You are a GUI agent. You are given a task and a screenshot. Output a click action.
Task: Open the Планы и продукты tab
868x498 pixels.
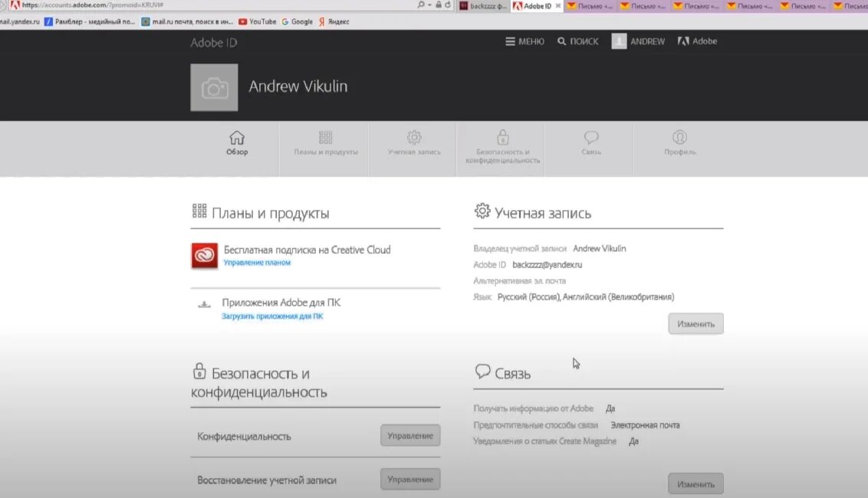tap(325, 143)
